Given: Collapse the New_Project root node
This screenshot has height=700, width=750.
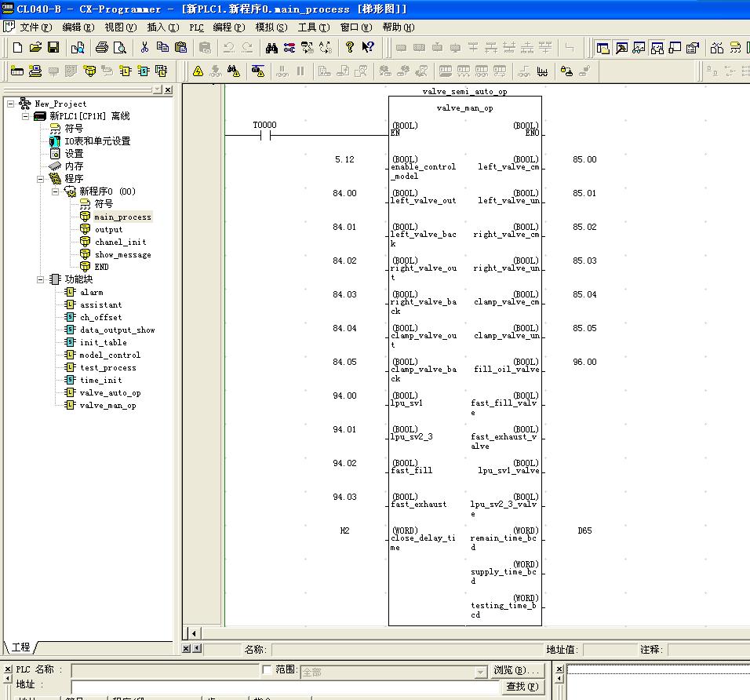Looking at the screenshot, I should click(x=11, y=104).
